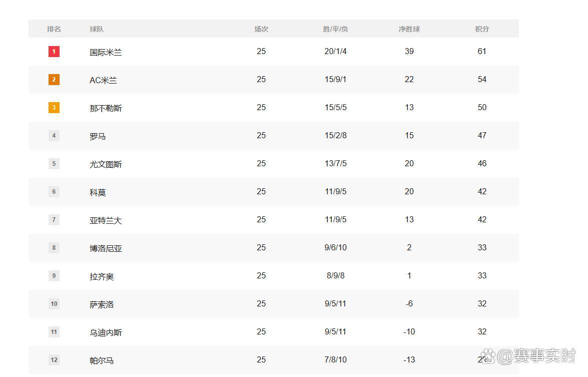Click the rank 12 badge

tap(54, 360)
